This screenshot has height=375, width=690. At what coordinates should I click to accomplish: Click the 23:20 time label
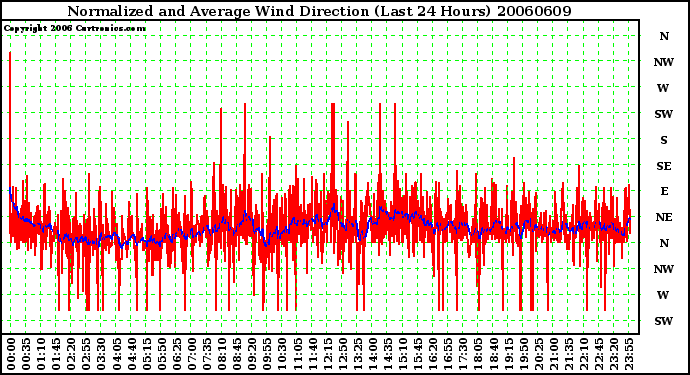tap(614, 354)
